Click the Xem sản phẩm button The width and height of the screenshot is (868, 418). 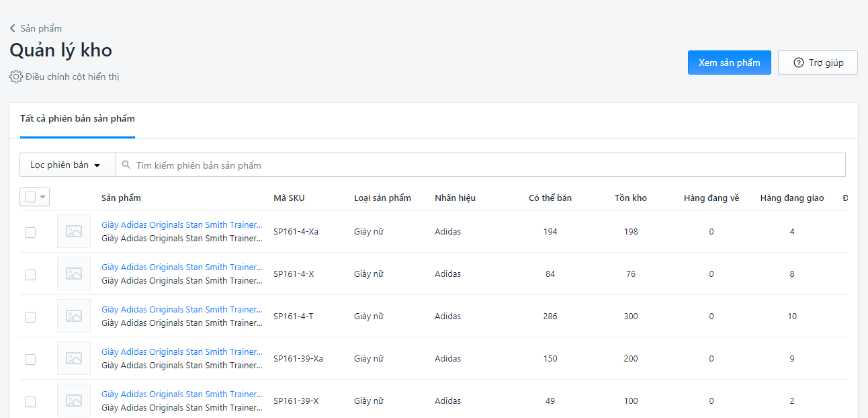pyautogui.click(x=730, y=62)
